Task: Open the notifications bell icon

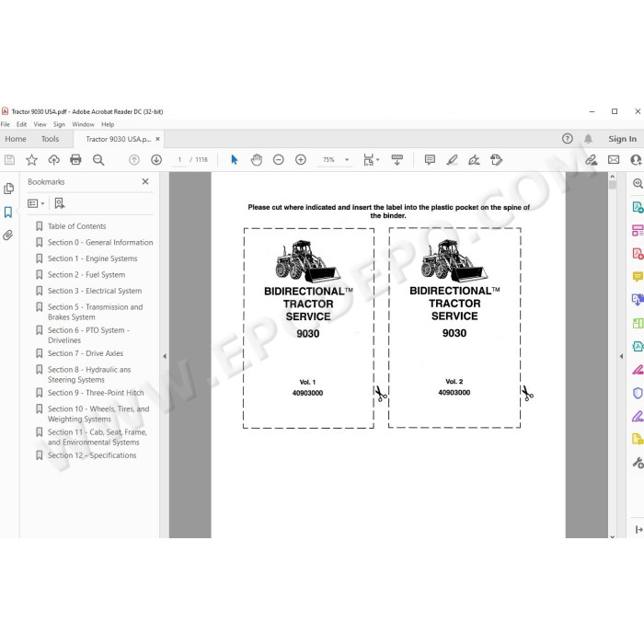Action: click(588, 138)
